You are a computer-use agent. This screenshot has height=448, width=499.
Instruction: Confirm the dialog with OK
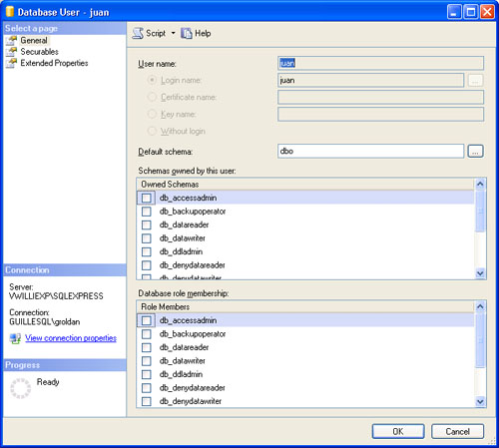click(x=398, y=431)
